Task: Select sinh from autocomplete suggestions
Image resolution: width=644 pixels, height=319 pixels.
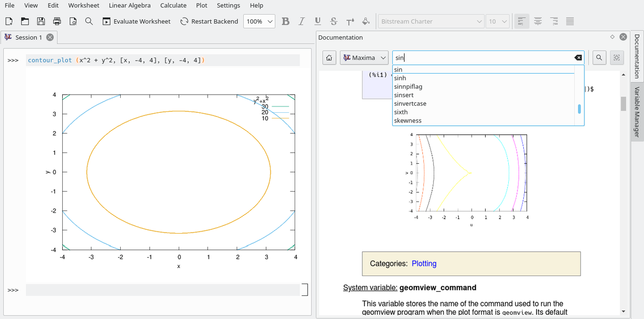Action: point(400,78)
